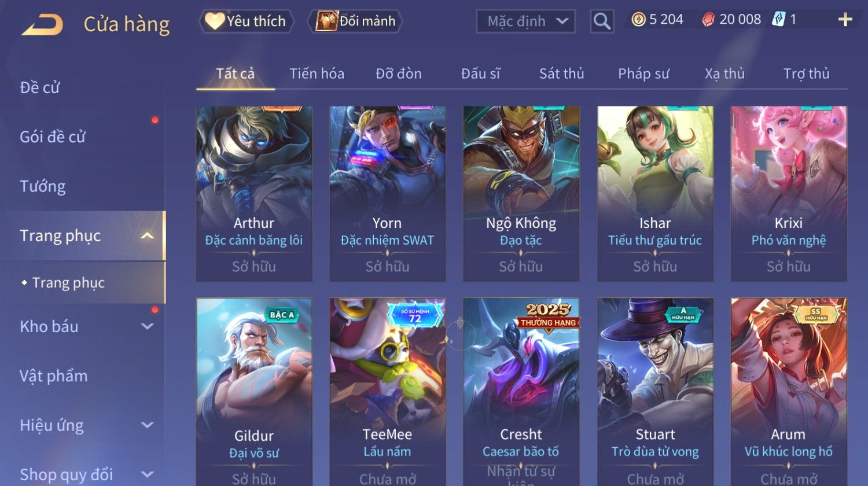Collapse the Trang phục sidebar section

point(148,236)
